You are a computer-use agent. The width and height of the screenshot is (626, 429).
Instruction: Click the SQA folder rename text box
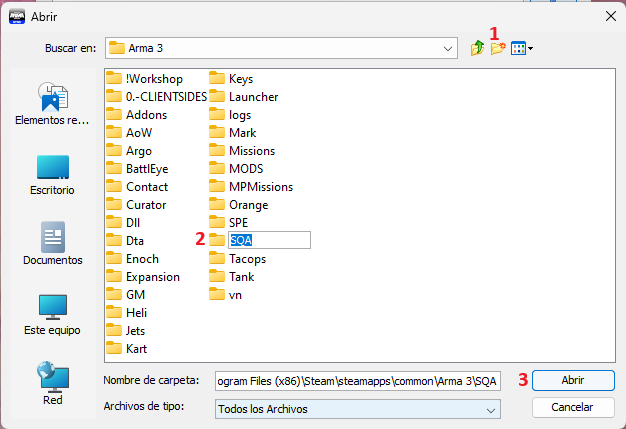[x=269, y=240]
